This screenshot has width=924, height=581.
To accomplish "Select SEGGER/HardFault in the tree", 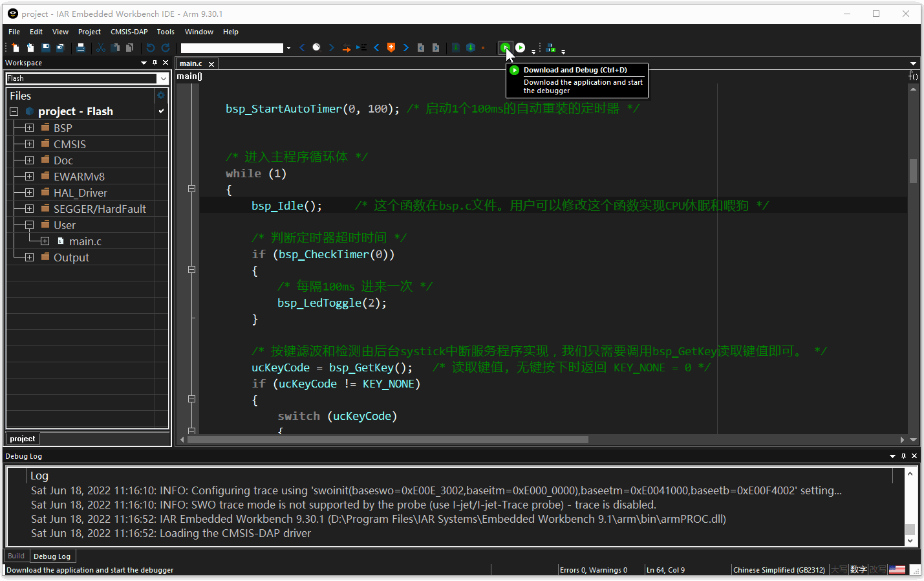I will 100,208.
